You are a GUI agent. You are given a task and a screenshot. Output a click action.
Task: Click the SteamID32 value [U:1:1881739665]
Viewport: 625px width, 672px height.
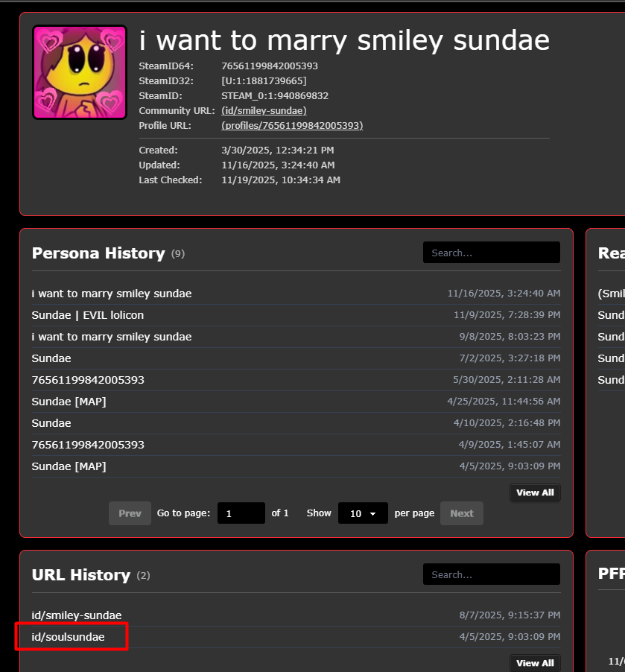pyautogui.click(x=264, y=81)
